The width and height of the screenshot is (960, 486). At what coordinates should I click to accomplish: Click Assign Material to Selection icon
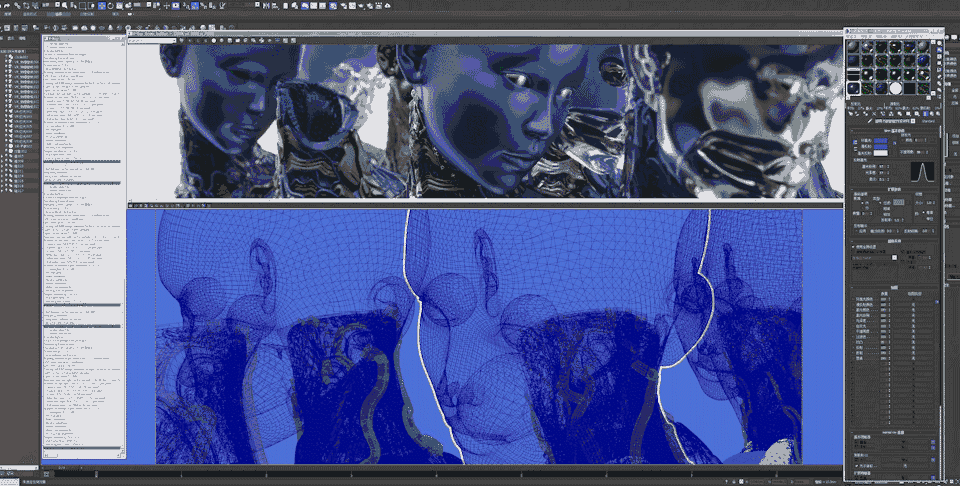pyautogui.click(x=866, y=114)
